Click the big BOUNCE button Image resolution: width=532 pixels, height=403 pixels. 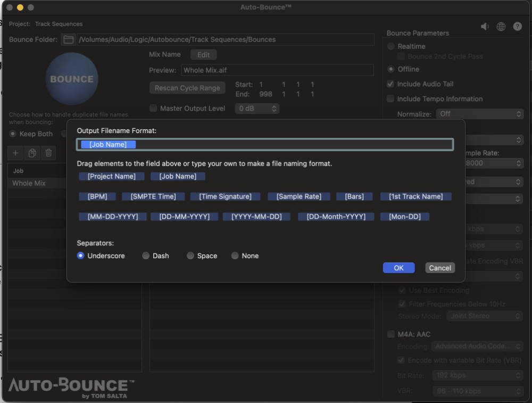72,79
